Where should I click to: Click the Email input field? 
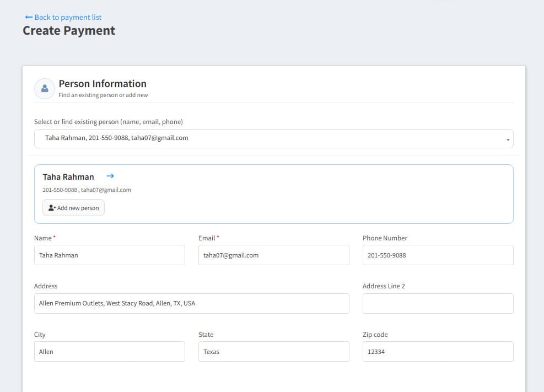pos(274,255)
